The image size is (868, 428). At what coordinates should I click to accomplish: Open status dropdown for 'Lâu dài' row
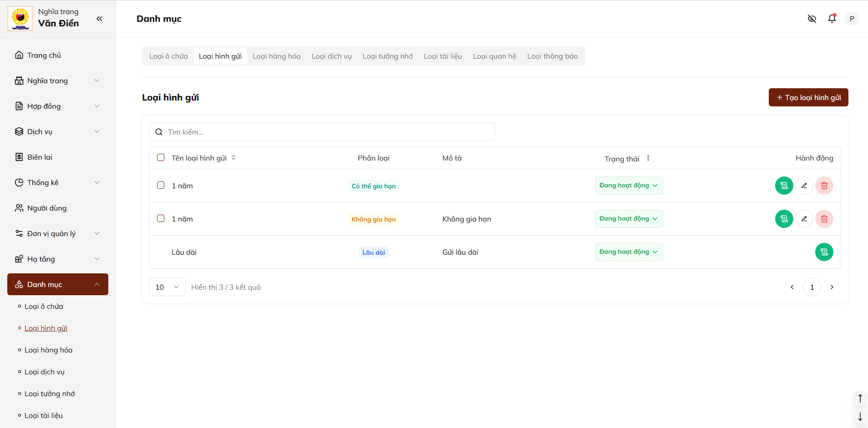[629, 252]
